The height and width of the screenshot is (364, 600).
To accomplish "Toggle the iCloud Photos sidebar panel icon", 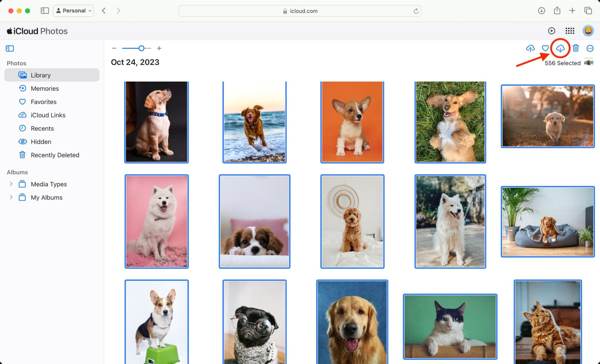I will click(10, 48).
